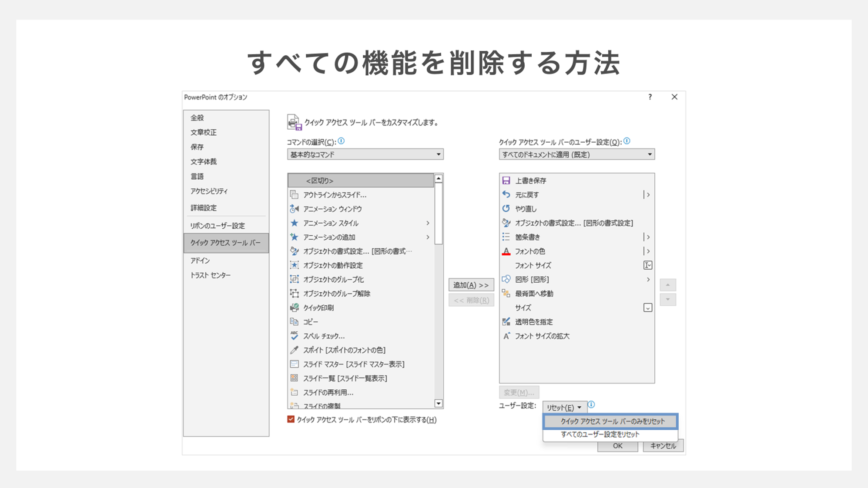
Task: Click the 追加(A) >> button
Action: (471, 285)
